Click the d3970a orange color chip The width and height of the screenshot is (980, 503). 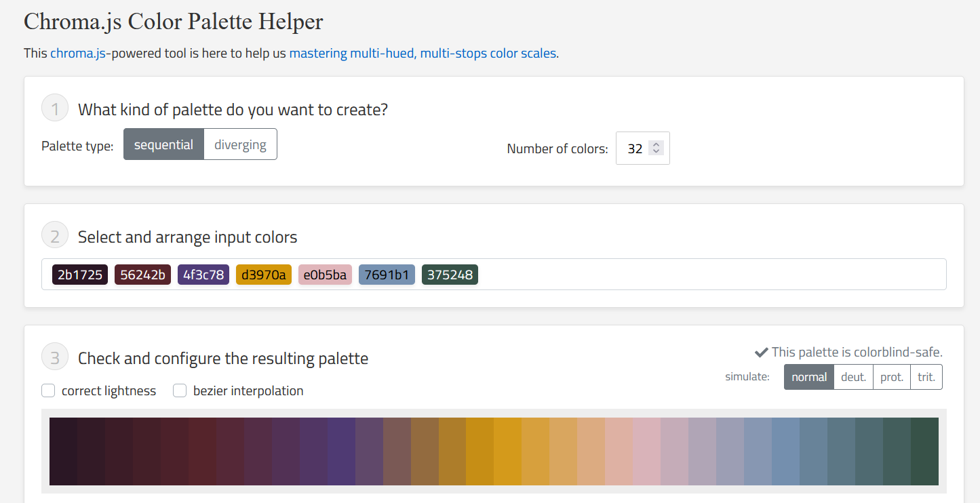[264, 275]
